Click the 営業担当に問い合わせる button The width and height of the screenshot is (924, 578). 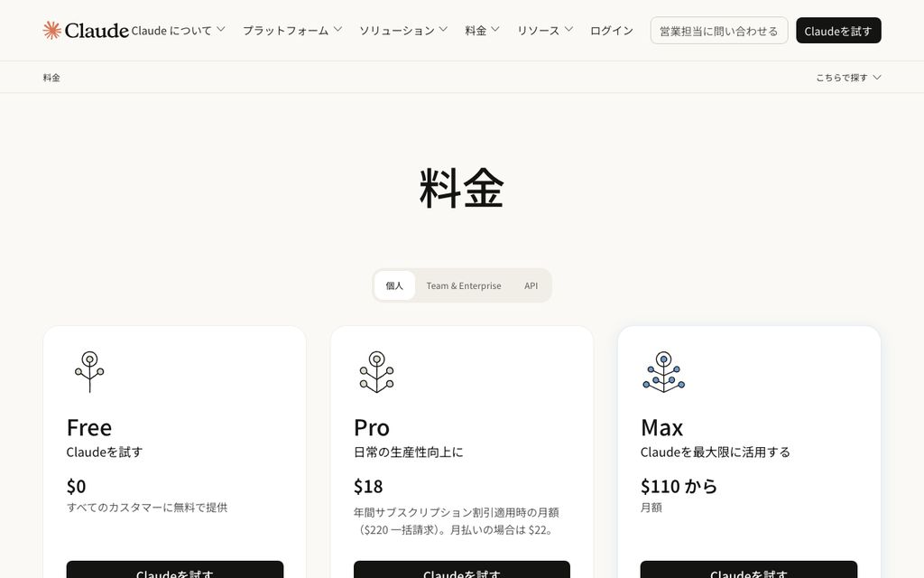click(x=719, y=31)
